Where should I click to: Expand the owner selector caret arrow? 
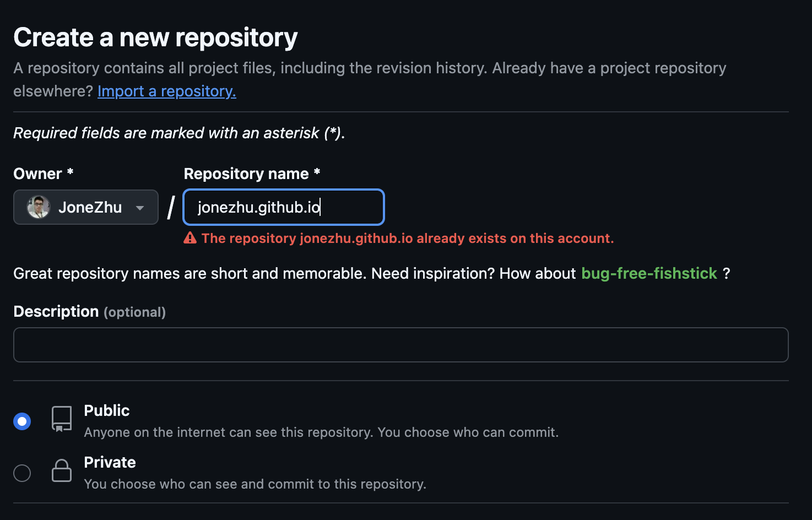140,208
